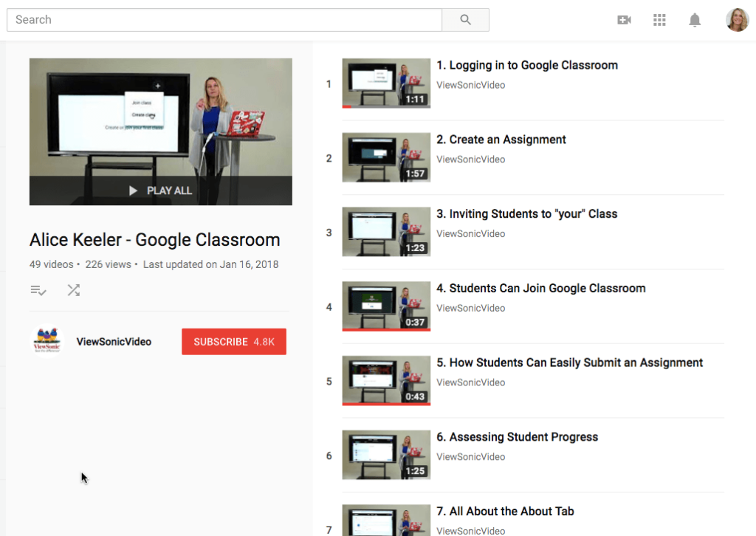Click the search magnifier button
This screenshot has height=536, width=756.
465,20
